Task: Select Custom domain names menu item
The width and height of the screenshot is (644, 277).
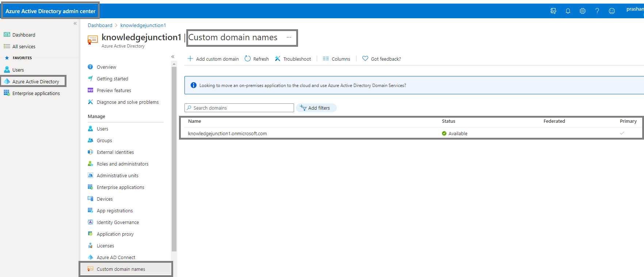Action: (x=126, y=269)
